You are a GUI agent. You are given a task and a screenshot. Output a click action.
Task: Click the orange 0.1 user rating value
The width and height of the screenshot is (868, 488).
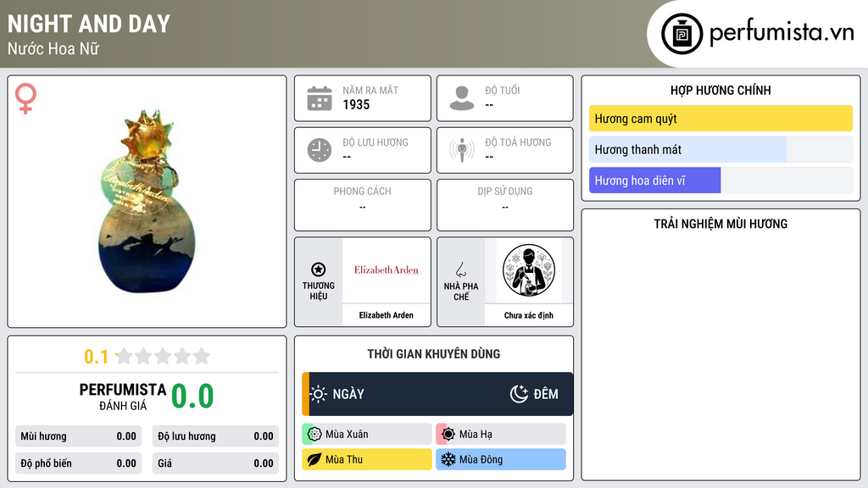[x=96, y=357]
